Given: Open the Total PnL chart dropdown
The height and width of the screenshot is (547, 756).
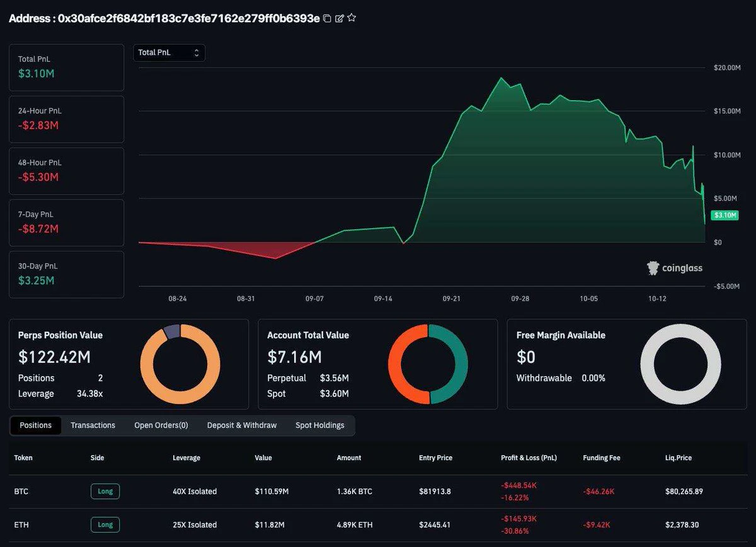Looking at the screenshot, I should pos(169,53).
